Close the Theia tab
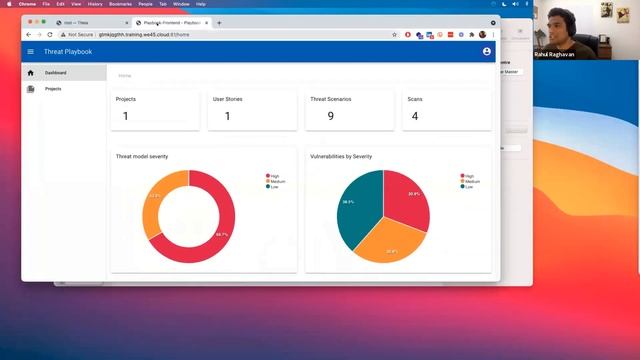640x360 pixels. tap(127, 23)
